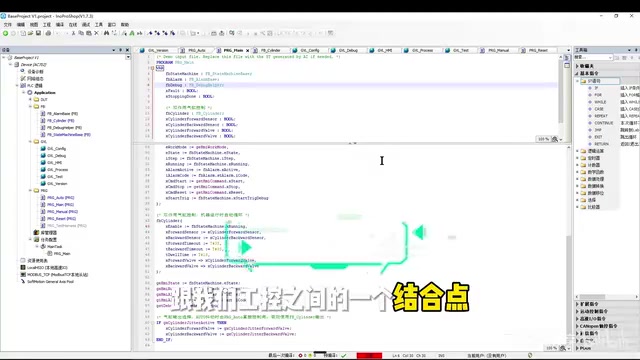Collapse the GVL folder in tree
This screenshot has height=360, width=640.
(x=30, y=142)
